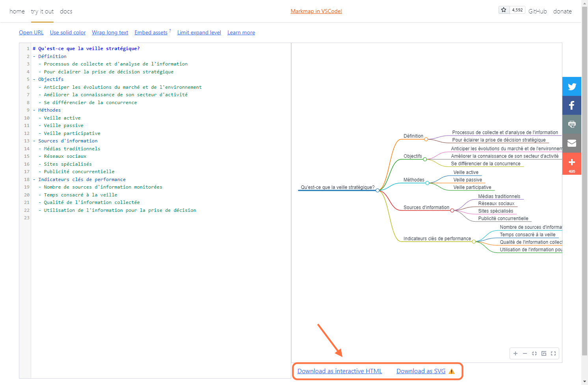Zoom in the mindmap with plus icon
Screen dimensions: 588x385
[x=515, y=353]
